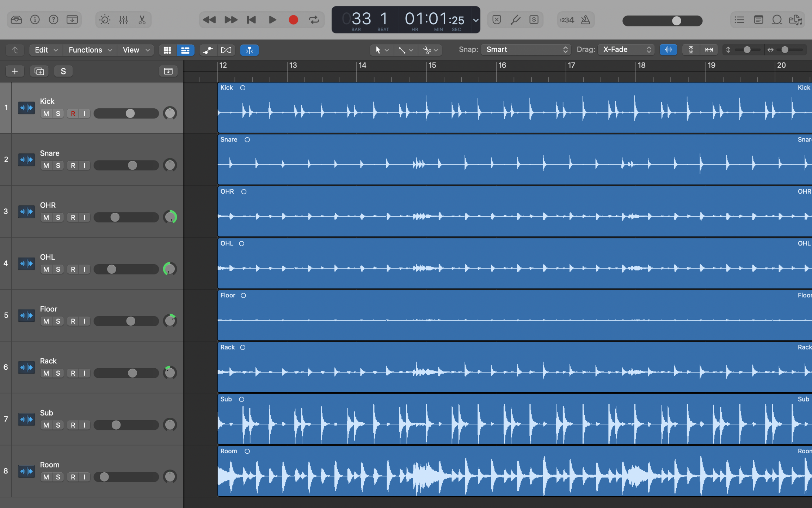Click the add track plus button

(x=15, y=71)
